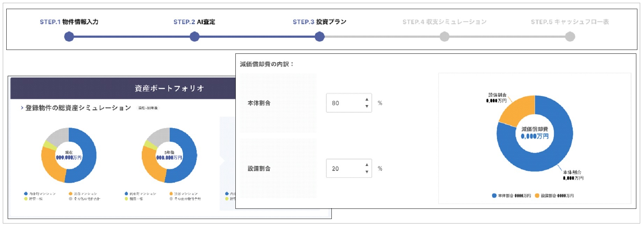Decrease 設備割合 value with down arrow
Image resolution: width=644 pixels, height=227 pixels.
click(367, 172)
